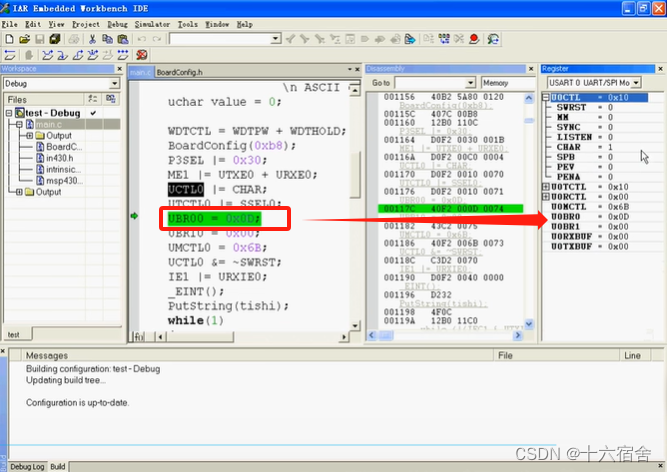Collapse the U0CTL register node
Viewport: 667px width, 472px height.
546,97
